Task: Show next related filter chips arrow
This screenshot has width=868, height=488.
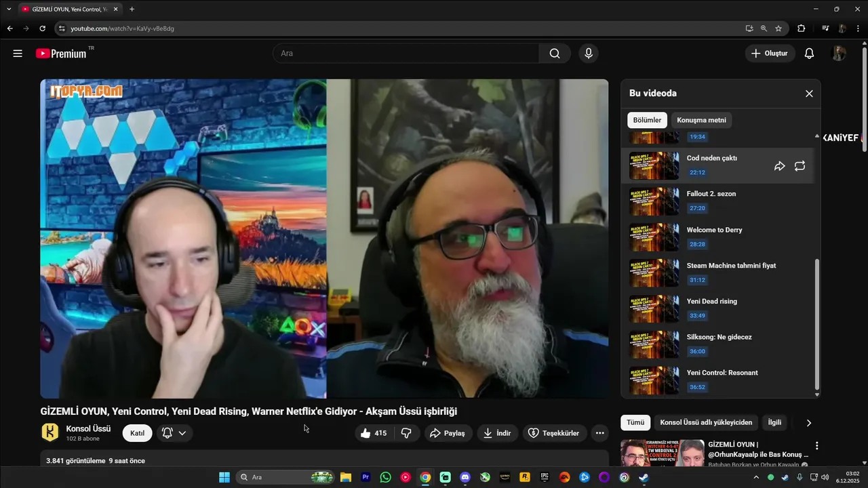Action: coord(808,423)
